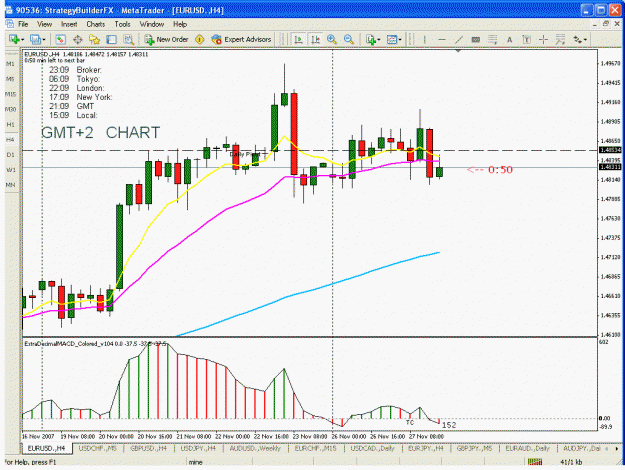Open the Indicators list icon
Screen dimensions: 625x470
[x=371, y=39]
